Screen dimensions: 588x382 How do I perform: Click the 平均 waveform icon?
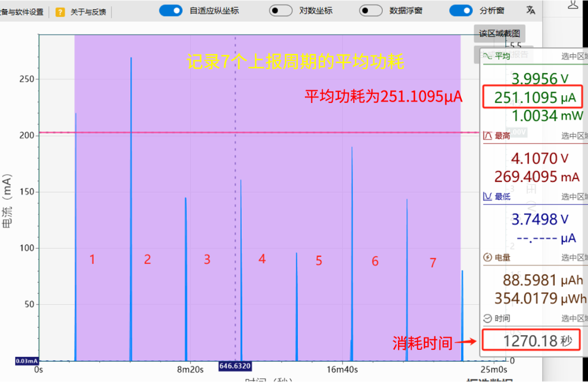coord(487,56)
